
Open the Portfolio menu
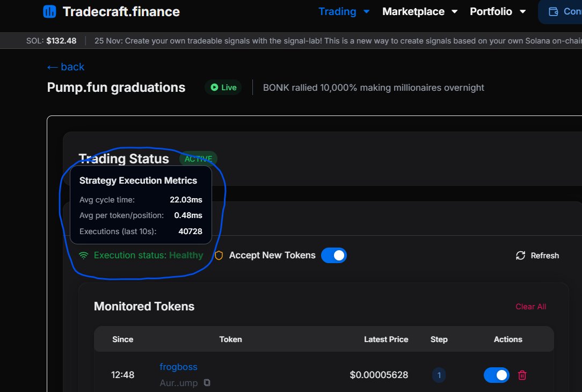point(491,11)
